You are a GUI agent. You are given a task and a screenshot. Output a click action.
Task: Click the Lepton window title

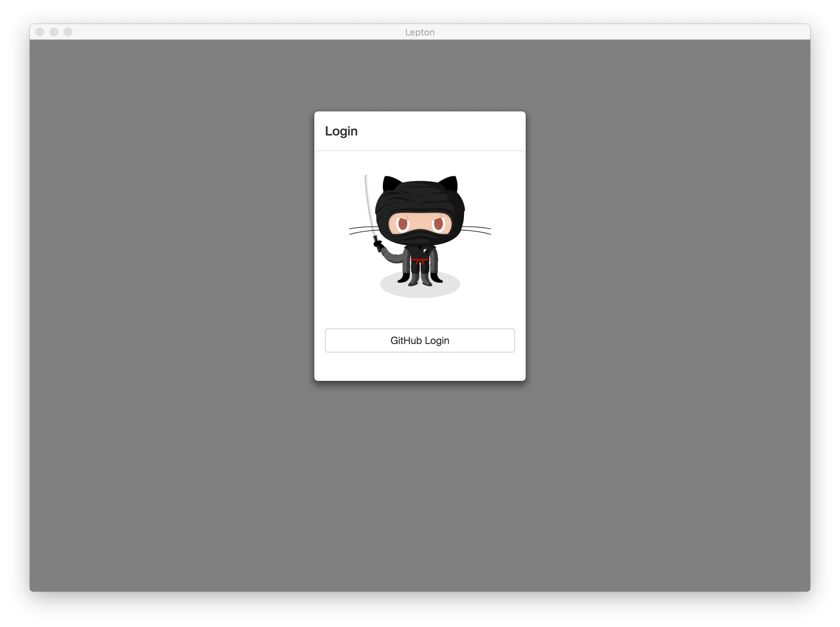(x=419, y=32)
